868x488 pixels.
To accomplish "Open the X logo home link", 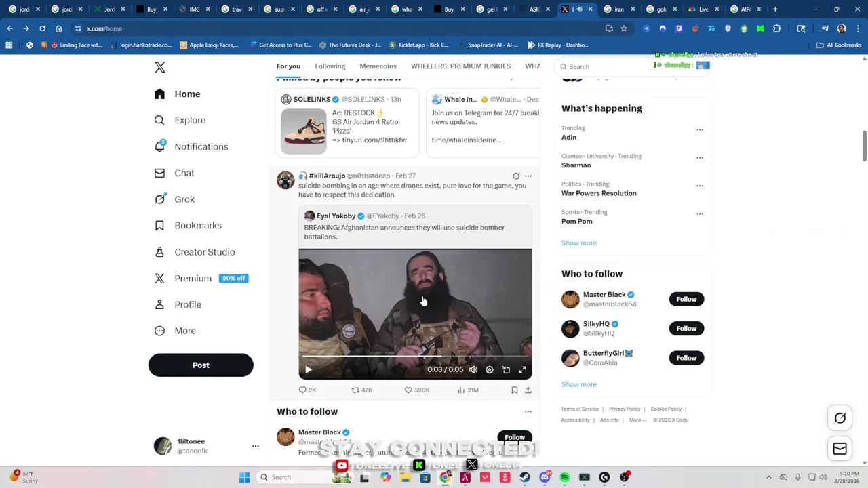I will (160, 67).
